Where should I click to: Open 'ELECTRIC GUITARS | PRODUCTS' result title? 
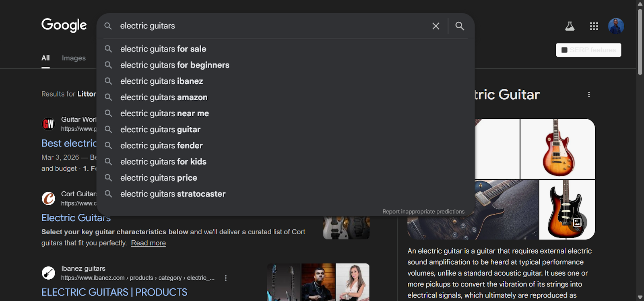tap(114, 292)
